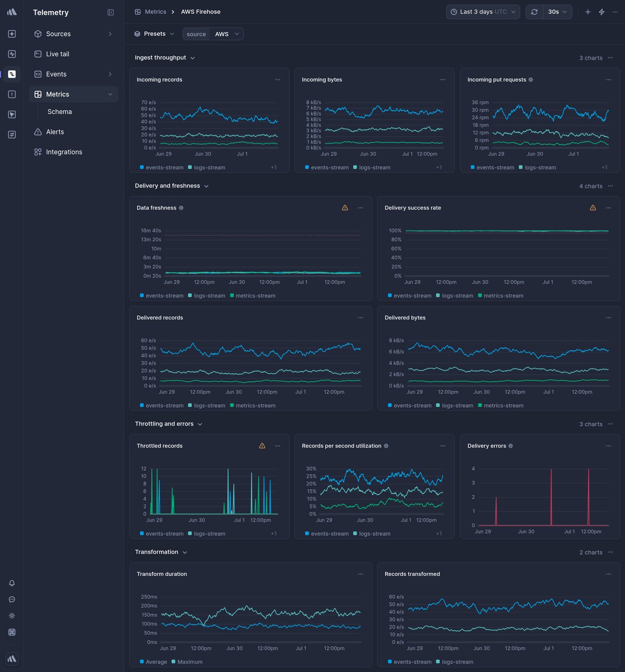Screen dimensions: 625x672
Task: Toggle logs-stream in Records transformed legend
Action: coord(454,662)
